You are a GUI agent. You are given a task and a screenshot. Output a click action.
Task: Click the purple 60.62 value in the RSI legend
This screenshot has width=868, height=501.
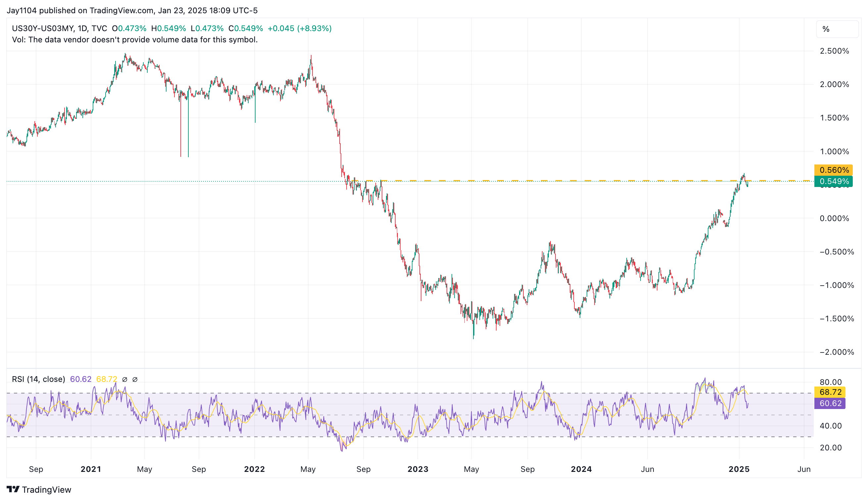coord(80,379)
